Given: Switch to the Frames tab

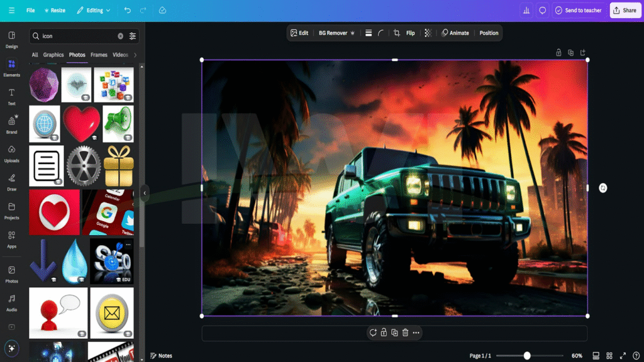Looking at the screenshot, I should pos(99,55).
